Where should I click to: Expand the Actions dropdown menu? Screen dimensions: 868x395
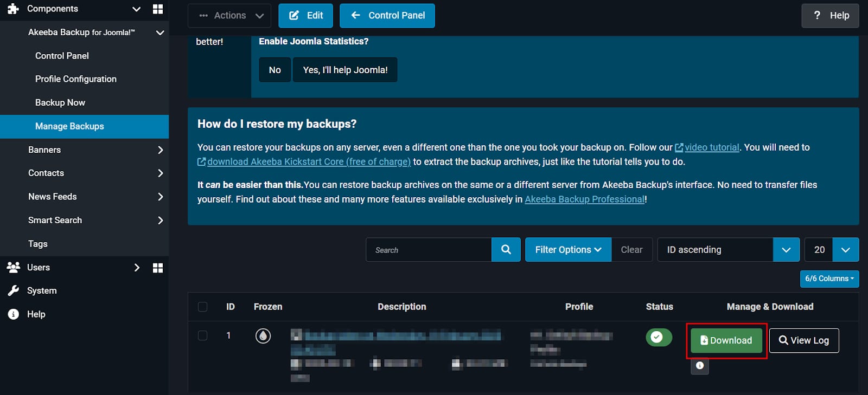(x=229, y=16)
